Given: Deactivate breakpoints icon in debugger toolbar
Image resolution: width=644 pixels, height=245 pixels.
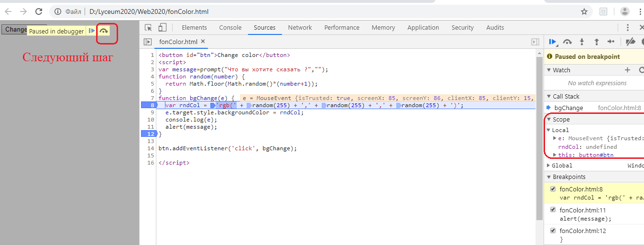Looking at the screenshot, I should (x=631, y=42).
